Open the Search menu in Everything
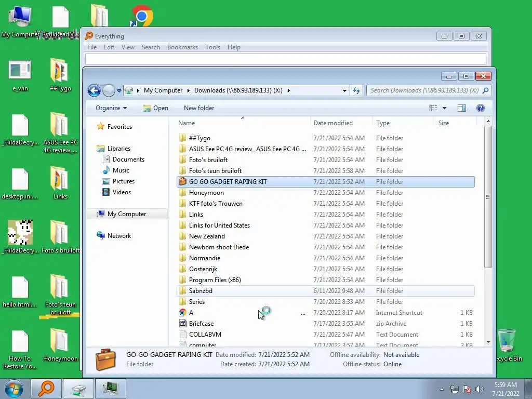Screen dimensions: 532x399 (x=151, y=47)
